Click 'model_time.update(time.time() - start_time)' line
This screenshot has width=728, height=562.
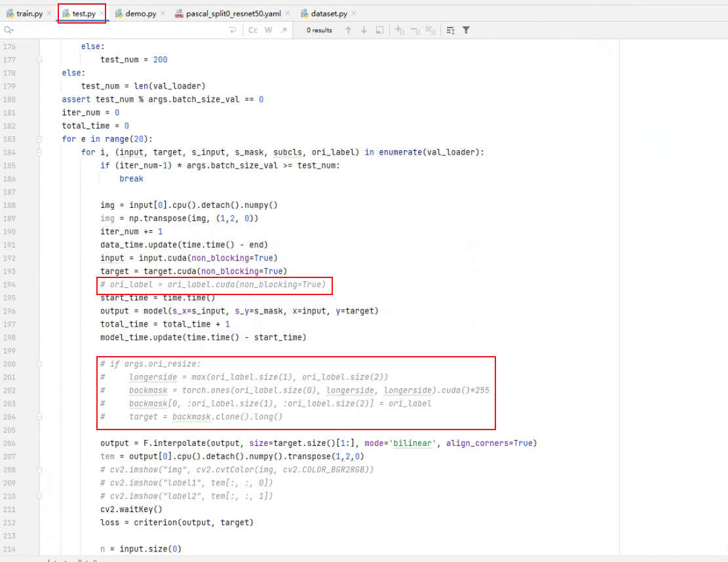pos(203,338)
